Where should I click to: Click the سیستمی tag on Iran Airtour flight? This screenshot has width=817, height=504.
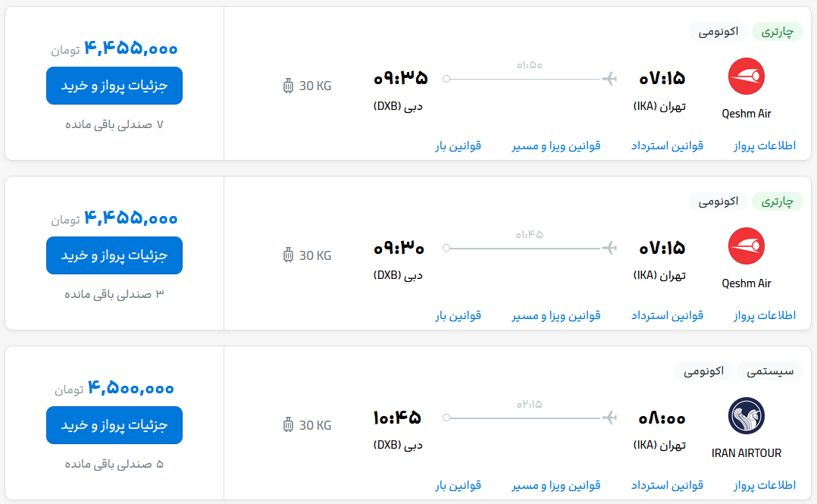pos(770,371)
